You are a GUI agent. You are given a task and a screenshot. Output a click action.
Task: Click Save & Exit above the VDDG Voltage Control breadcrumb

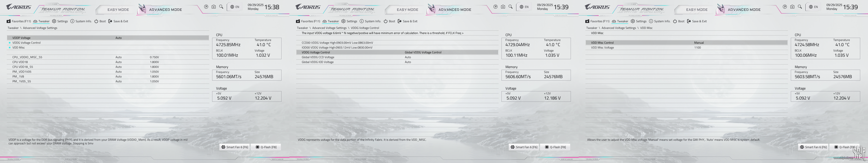[407, 21]
